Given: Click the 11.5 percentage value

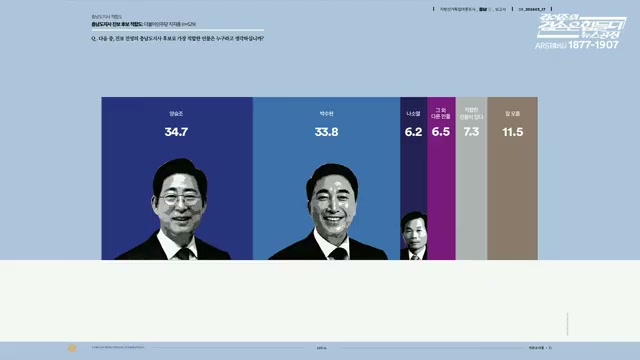Looking at the screenshot, I should tap(513, 132).
